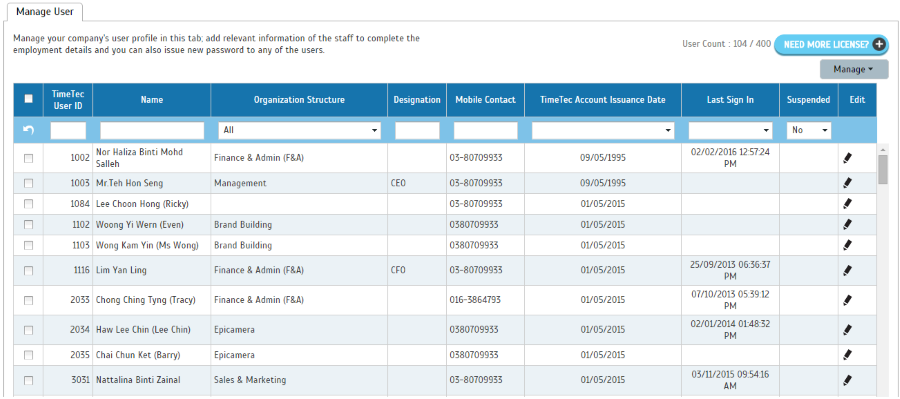
Task: Edit user Lim Yan Ling's profile
Action: [x=848, y=270]
